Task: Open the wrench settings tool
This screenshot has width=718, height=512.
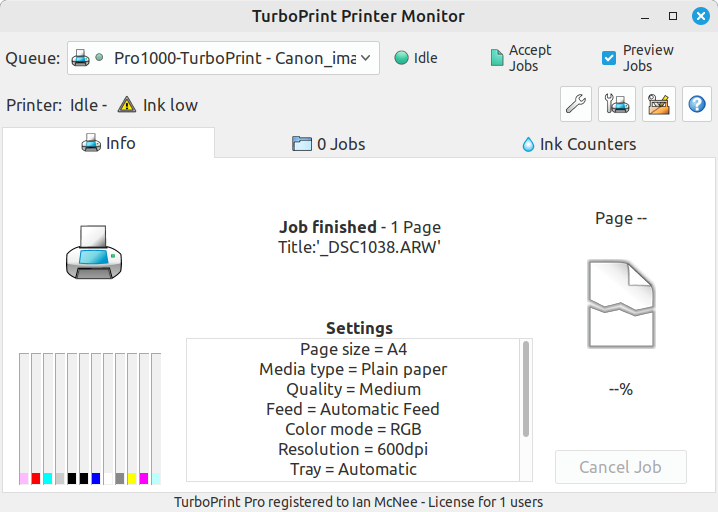Action: point(574,103)
